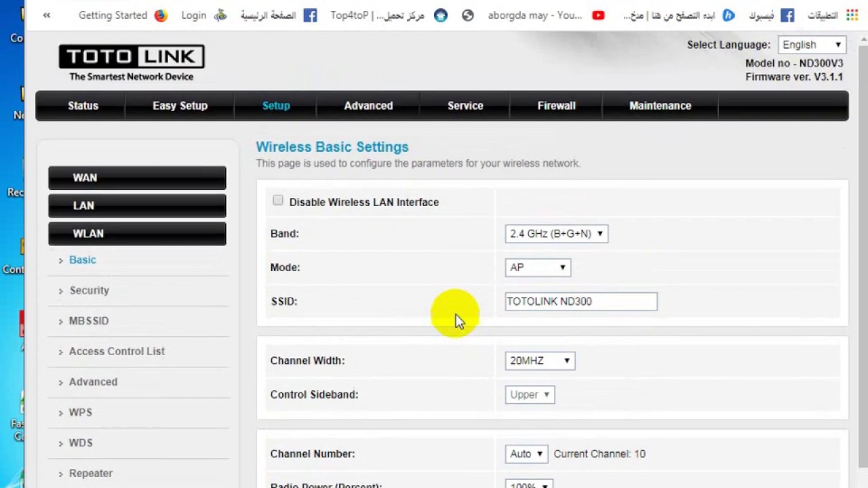Open Advanced in WLAN submenu
This screenshot has width=868, height=488.
(93, 382)
